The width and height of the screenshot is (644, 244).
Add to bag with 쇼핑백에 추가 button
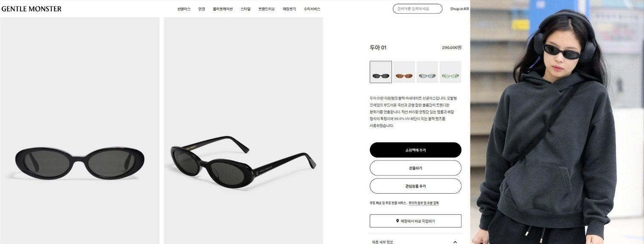tap(415, 150)
